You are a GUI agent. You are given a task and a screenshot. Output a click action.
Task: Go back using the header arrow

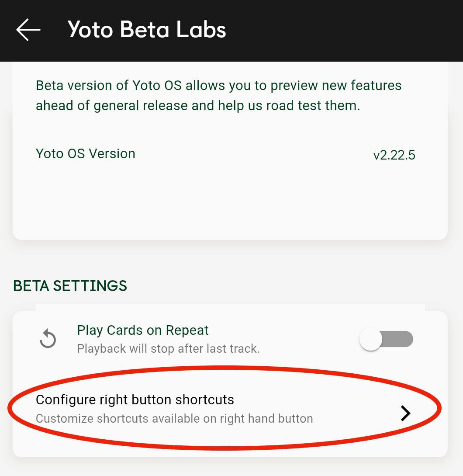(x=28, y=30)
